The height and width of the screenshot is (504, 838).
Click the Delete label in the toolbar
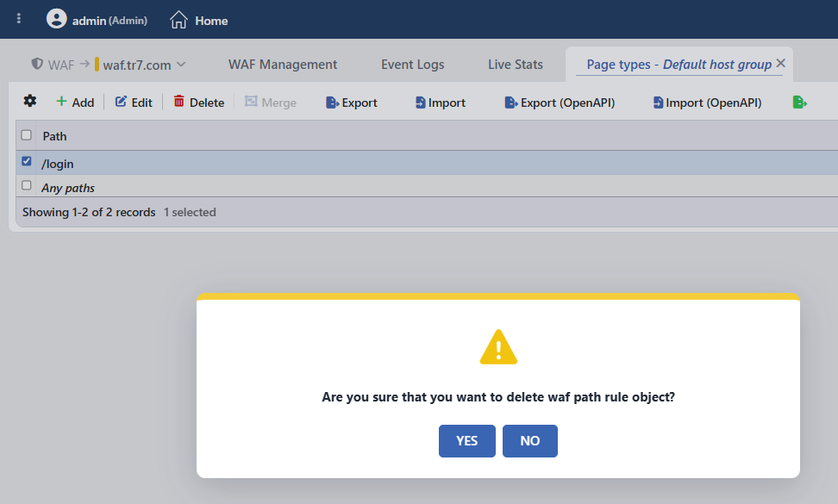pyautogui.click(x=207, y=103)
